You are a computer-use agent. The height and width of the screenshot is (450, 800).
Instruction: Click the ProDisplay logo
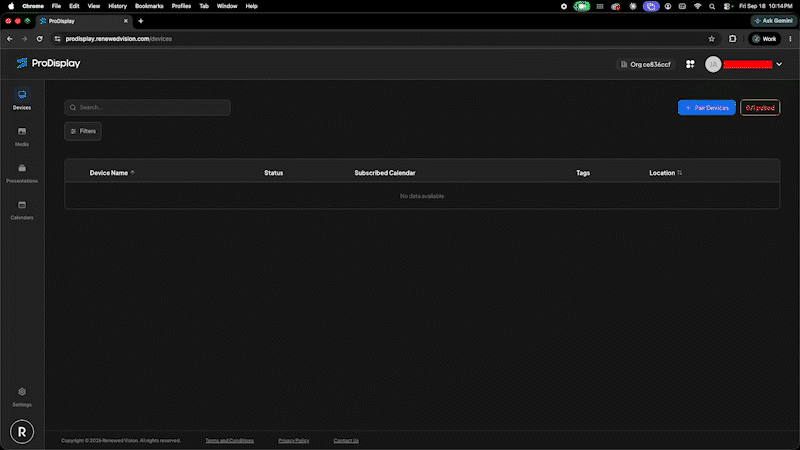(48, 63)
